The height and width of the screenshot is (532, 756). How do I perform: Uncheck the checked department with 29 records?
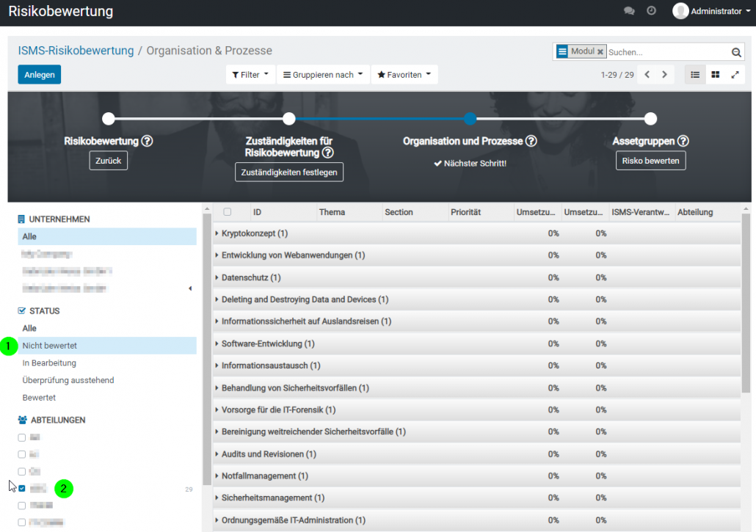[22, 488]
